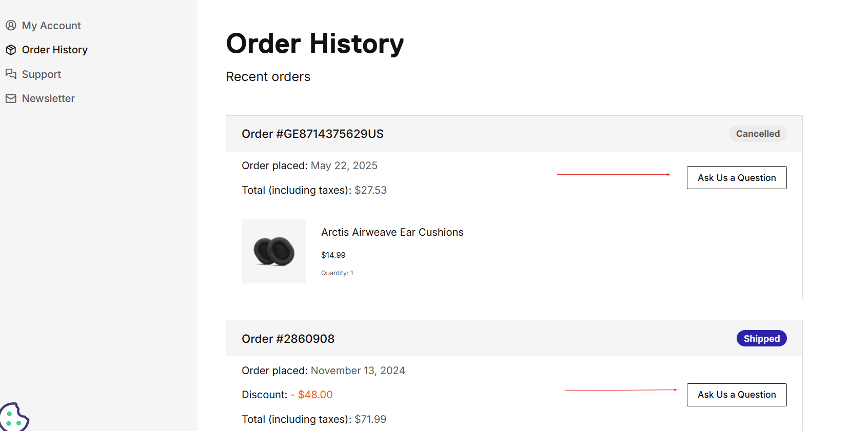Ask Us a Question for order #2860908
The height and width of the screenshot is (431, 868).
[737, 395]
